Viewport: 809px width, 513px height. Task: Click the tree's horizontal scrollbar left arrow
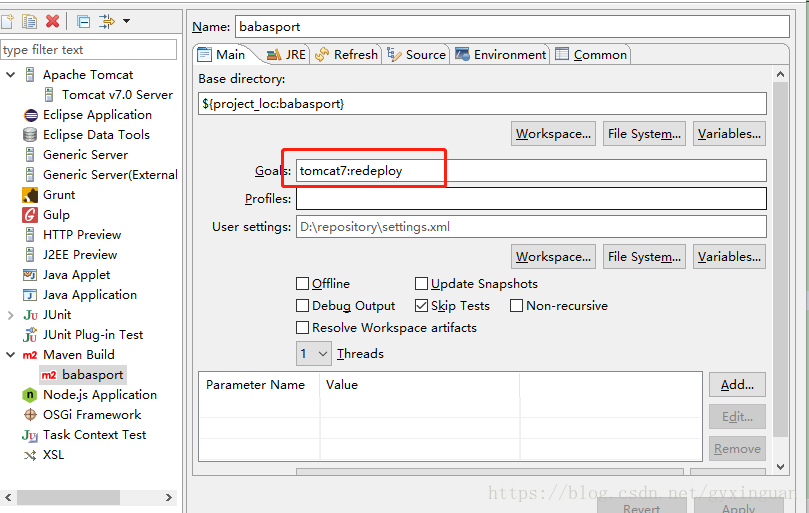(8, 498)
